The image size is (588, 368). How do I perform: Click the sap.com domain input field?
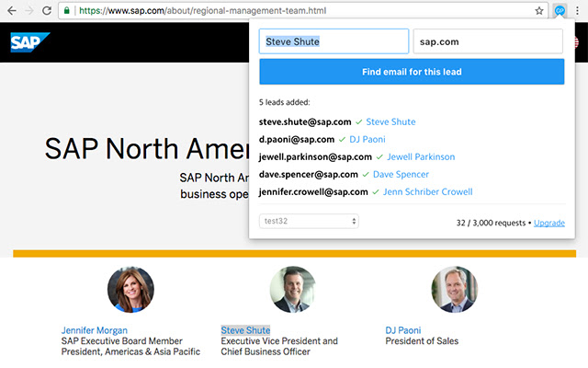[487, 41]
